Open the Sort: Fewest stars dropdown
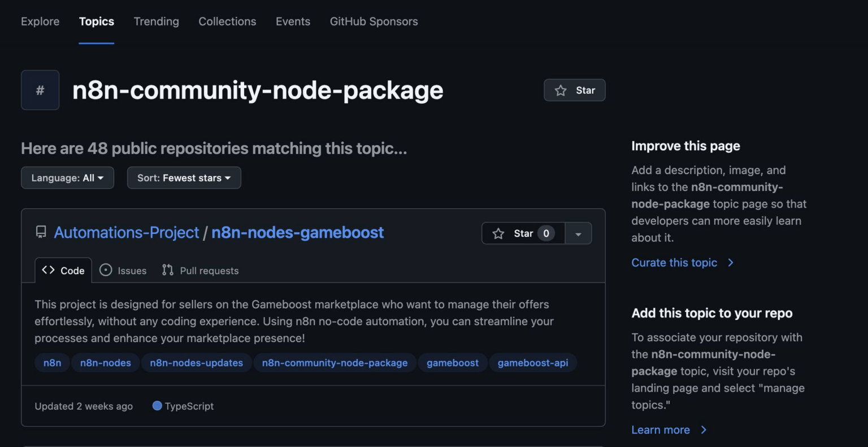Screen dimensions: 868x447 (x=184, y=177)
